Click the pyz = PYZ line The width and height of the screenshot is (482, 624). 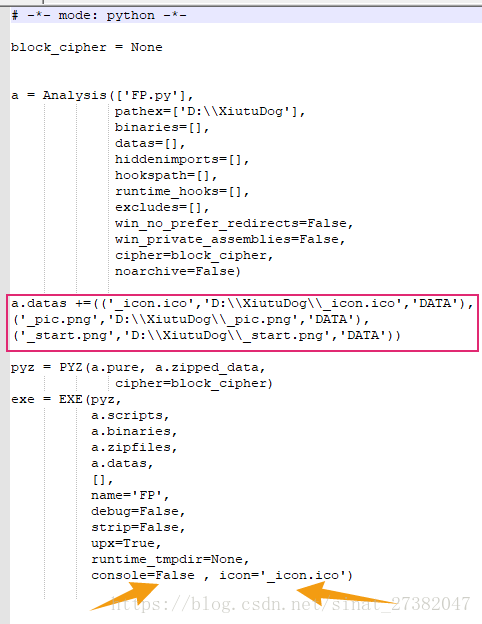pos(138,367)
